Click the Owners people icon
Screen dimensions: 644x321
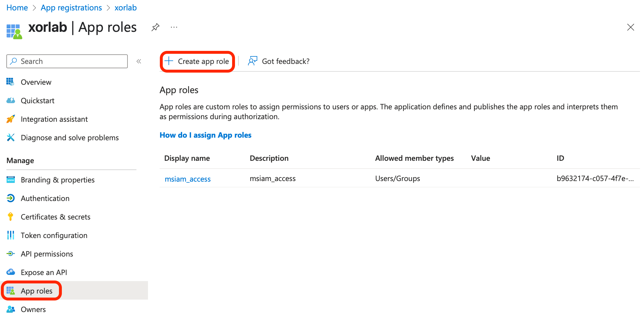click(x=10, y=309)
